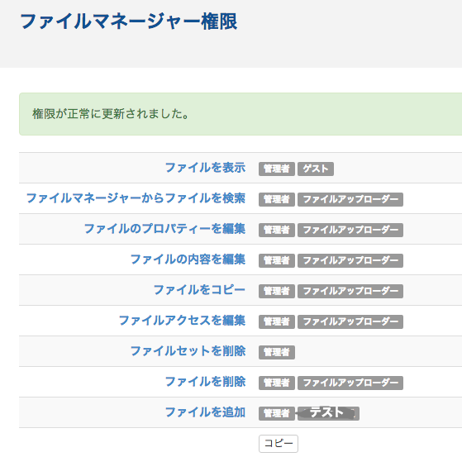Open ファイルのプロパティーを編集 permission link
The image size is (462, 476).
164,229
